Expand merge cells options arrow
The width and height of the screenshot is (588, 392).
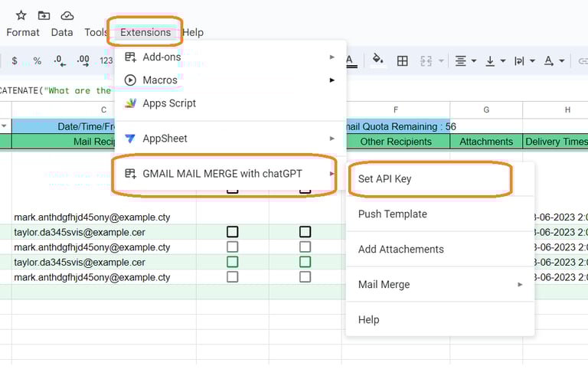(441, 60)
